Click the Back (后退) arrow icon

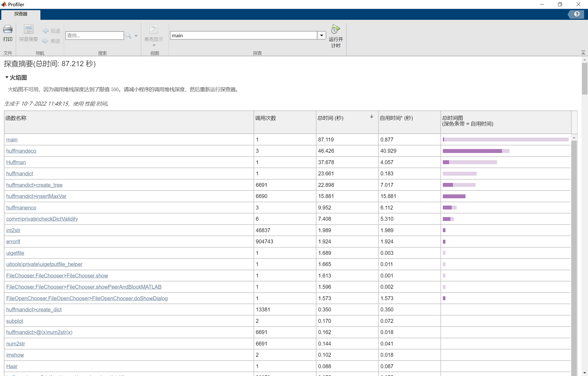[46, 31]
